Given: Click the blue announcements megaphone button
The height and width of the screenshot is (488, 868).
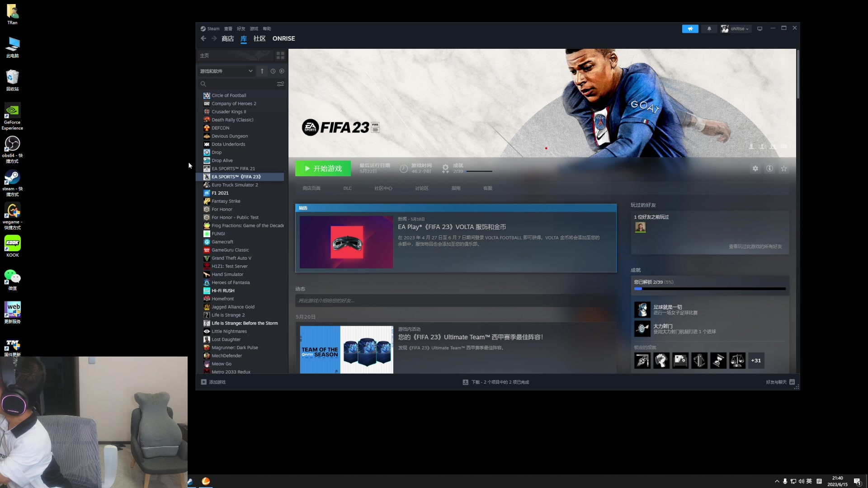Looking at the screenshot, I should click(690, 28).
